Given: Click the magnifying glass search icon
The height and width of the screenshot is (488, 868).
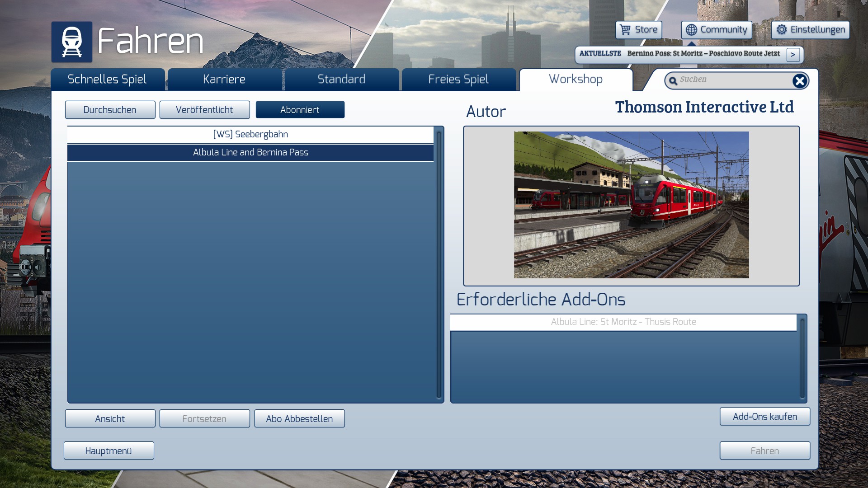Looking at the screenshot, I should click(x=673, y=81).
